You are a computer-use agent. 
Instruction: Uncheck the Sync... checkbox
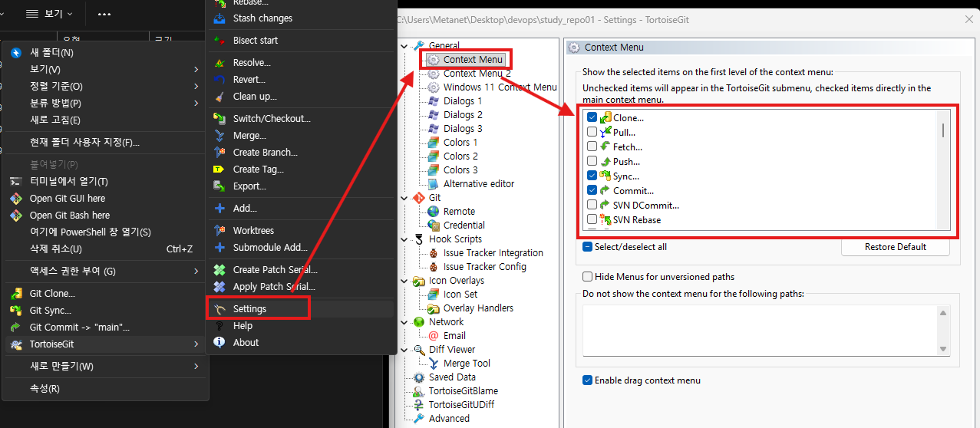tap(592, 176)
